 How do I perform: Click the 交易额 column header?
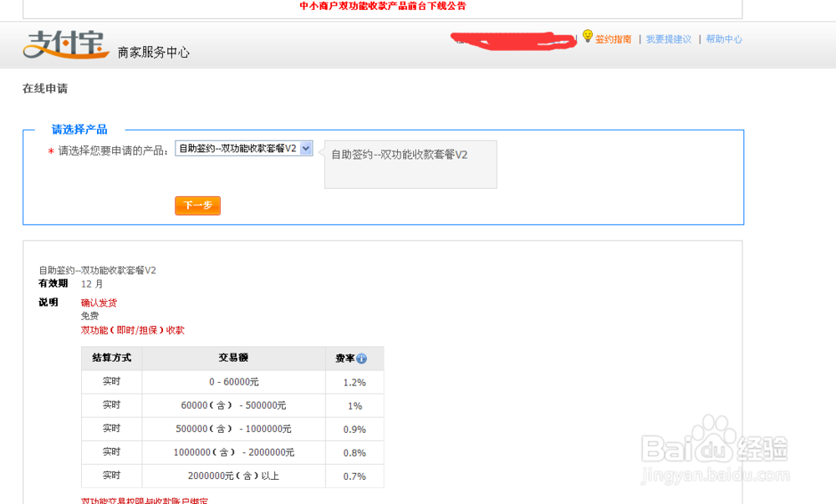click(233, 358)
